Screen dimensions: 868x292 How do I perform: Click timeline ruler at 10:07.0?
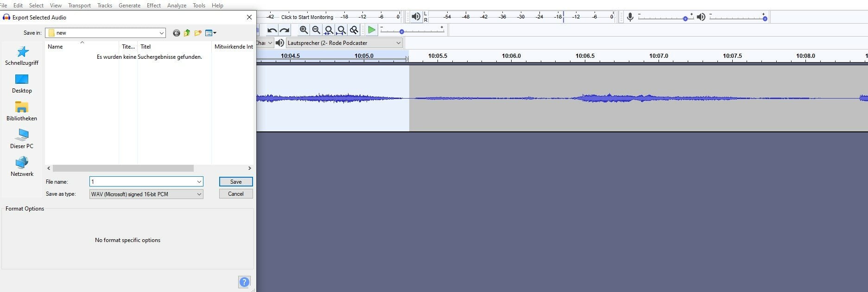coord(659,56)
